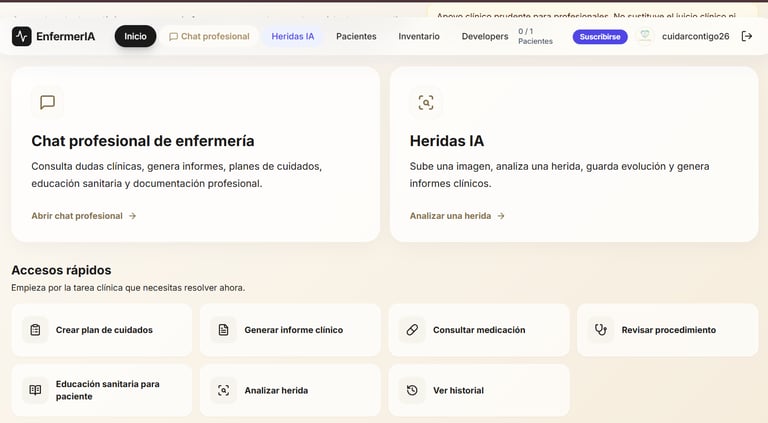Click the history clock icon
The image size is (768, 423).
coord(412,390)
